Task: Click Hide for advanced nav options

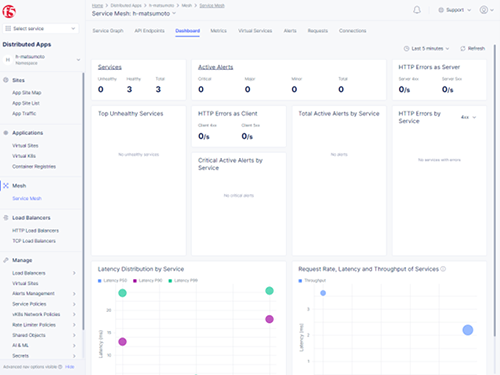Action: coord(70,367)
